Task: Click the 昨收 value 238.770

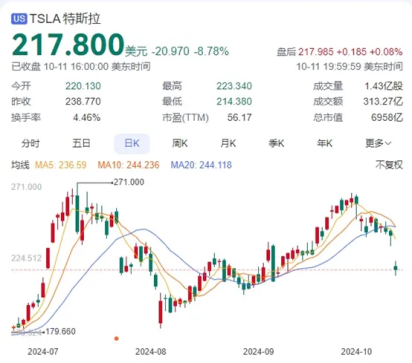Action: pyautogui.click(x=83, y=101)
